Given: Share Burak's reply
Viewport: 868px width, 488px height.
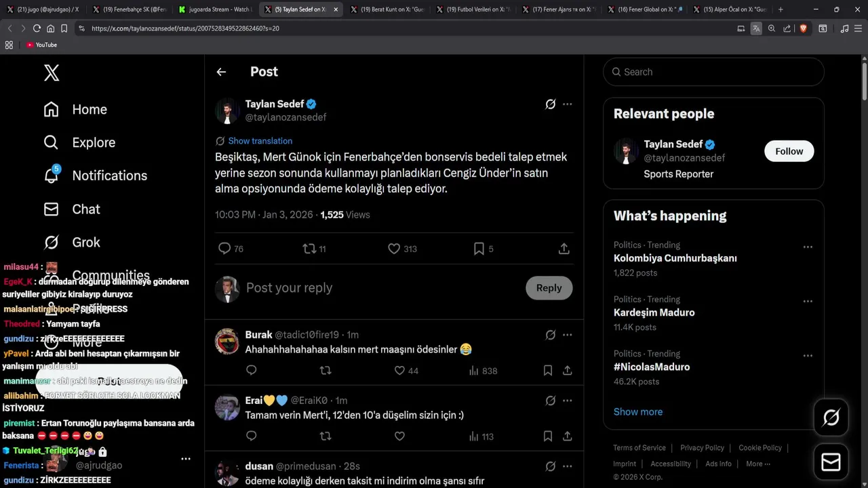Looking at the screenshot, I should coord(567,371).
